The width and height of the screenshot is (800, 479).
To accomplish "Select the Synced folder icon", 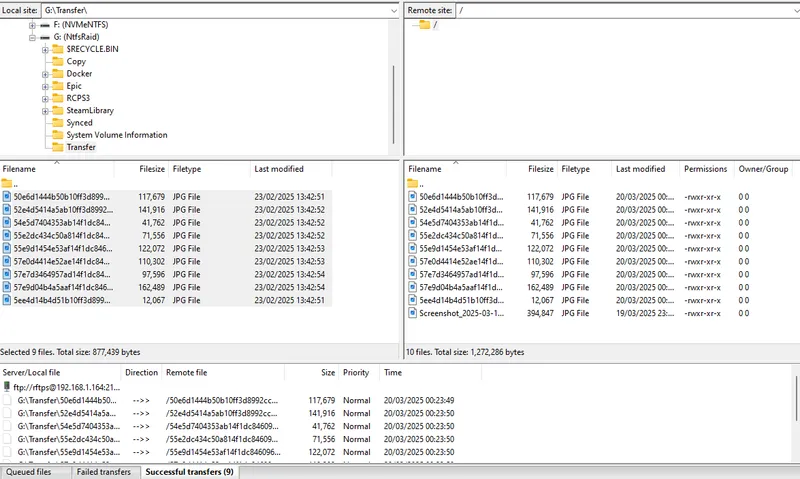I will click(x=58, y=122).
